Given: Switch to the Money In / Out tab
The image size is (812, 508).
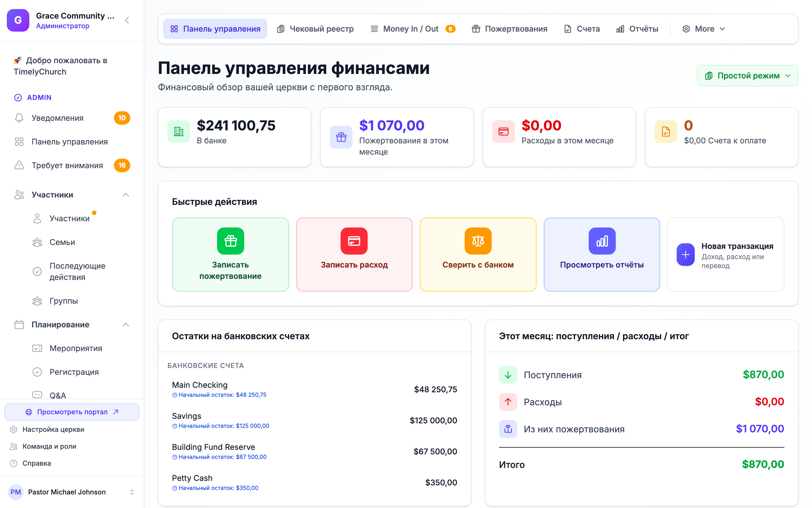Looking at the screenshot, I should pos(412,29).
